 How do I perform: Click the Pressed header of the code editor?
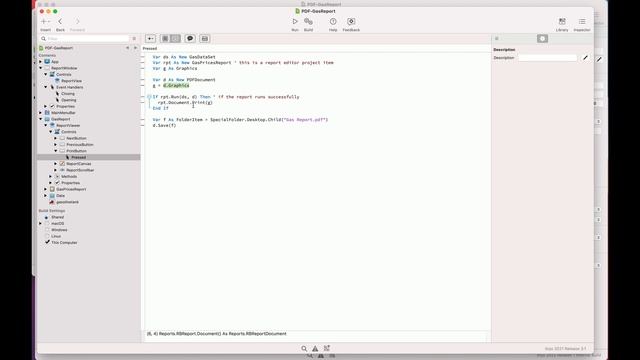150,48
